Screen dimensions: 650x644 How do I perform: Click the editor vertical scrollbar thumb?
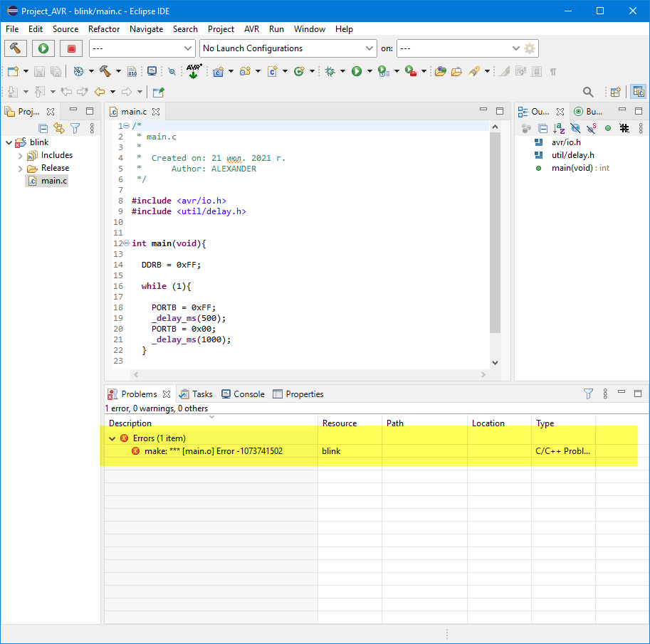[495, 233]
